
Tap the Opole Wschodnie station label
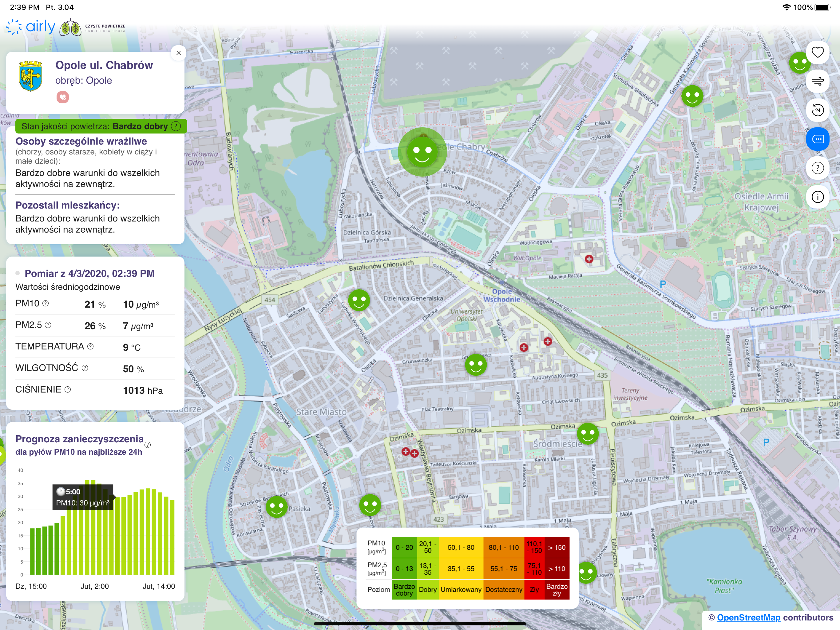pos(502,295)
